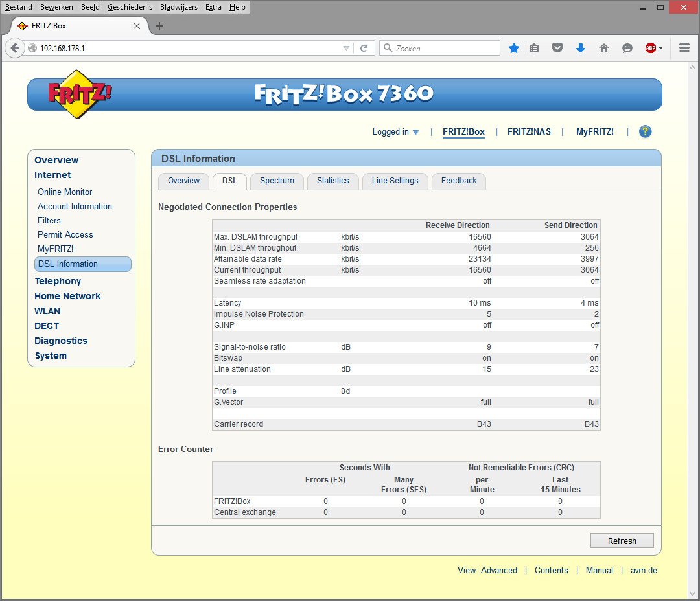The width and height of the screenshot is (700, 601).
Task: Reload the page with refresh icon
Action: click(364, 48)
